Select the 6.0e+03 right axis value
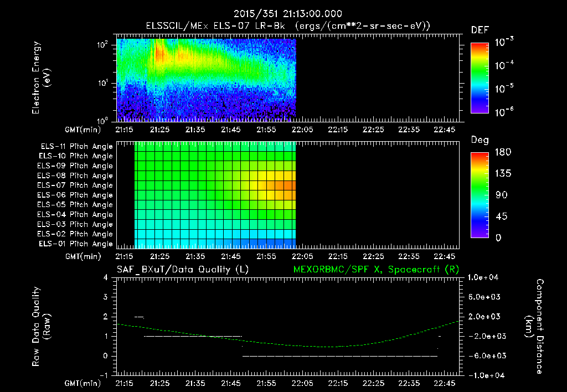This screenshot has height=392, width=567. [x=484, y=297]
